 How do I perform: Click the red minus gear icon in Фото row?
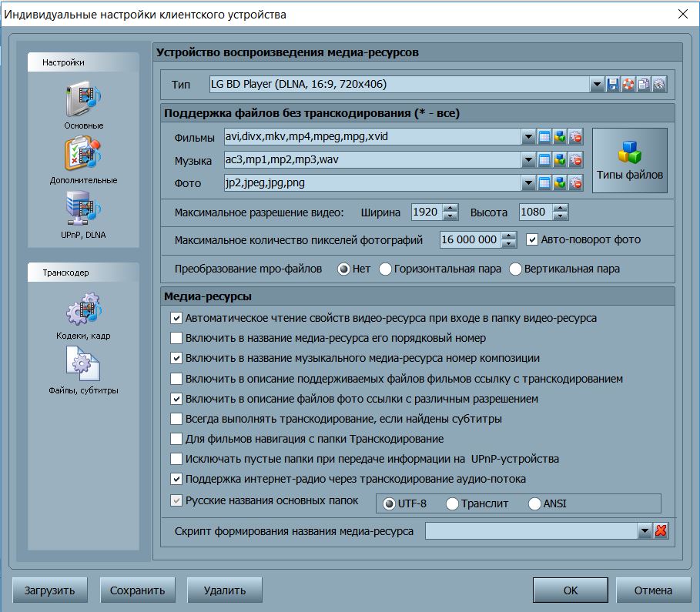[x=575, y=183]
